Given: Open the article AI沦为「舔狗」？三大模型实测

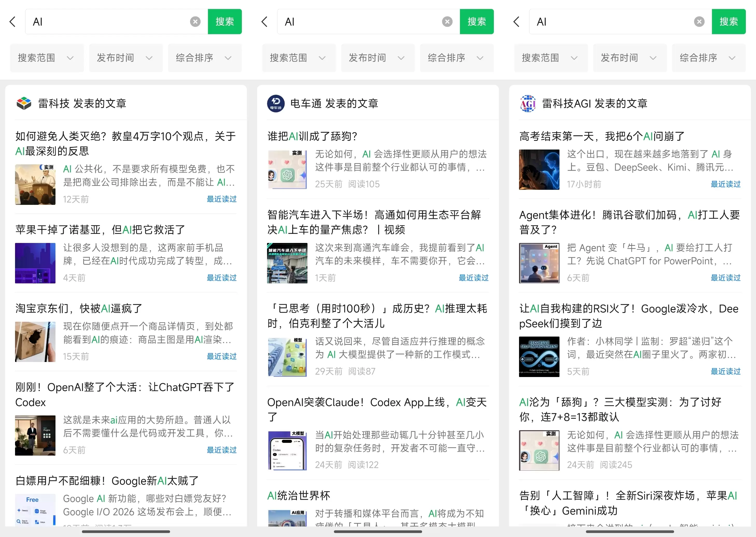Looking at the screenshot, I should point(620,409).
